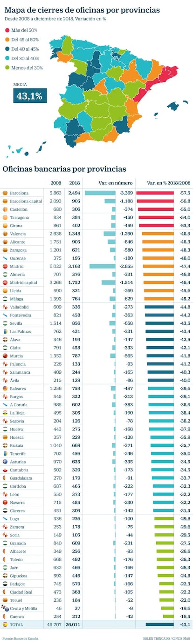Click the Madrid flag icon beside 6.023
Viewport: 193px width, 644px height.
[5, 266]
